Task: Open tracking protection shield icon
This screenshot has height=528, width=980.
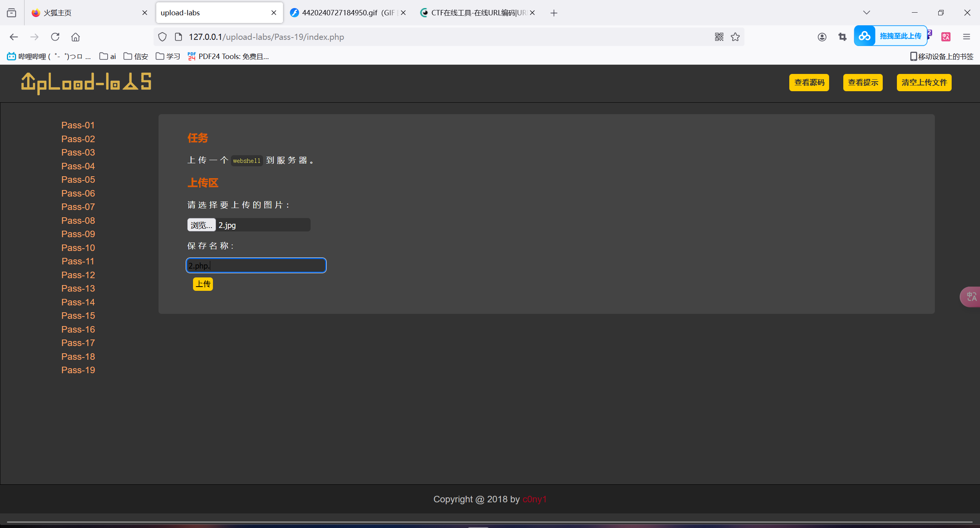Action: (162, 37)
